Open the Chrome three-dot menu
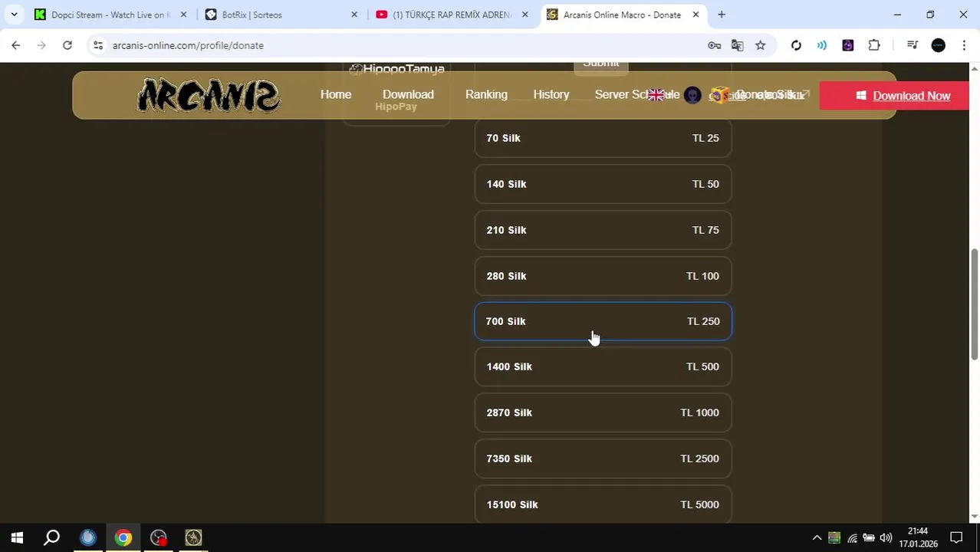This screenshot has width=980, height=552. (x=963, y=45)
